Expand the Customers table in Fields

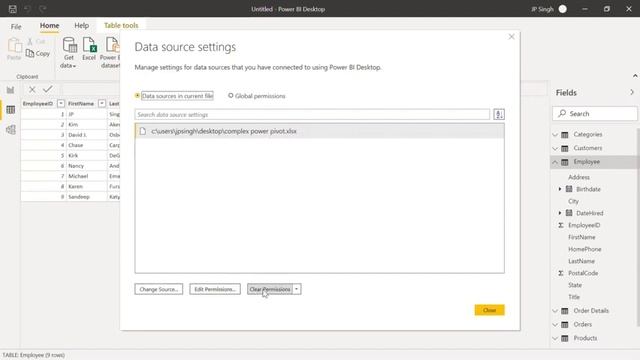(x=555, y=148)
